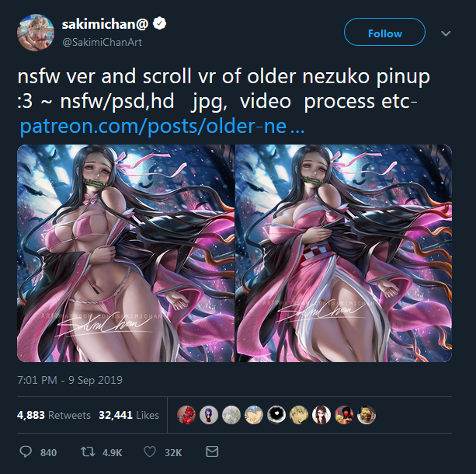Click the sakimichan@ display name
Screen dimensions: 476x474
tap(105, 24)
